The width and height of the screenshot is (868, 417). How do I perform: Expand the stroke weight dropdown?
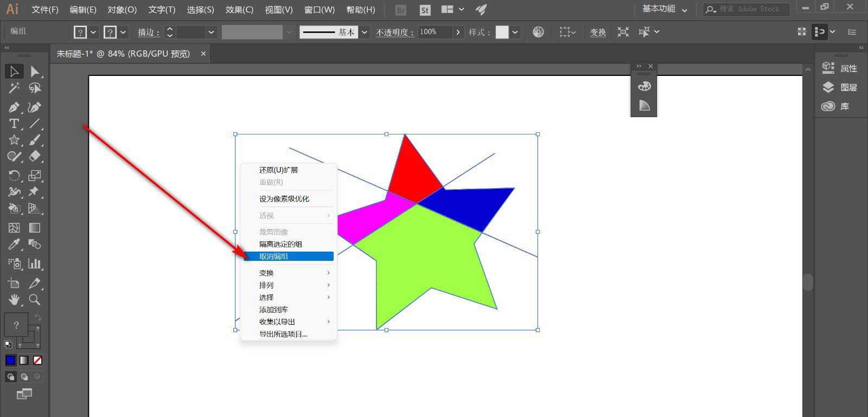[x=211, y=32]
